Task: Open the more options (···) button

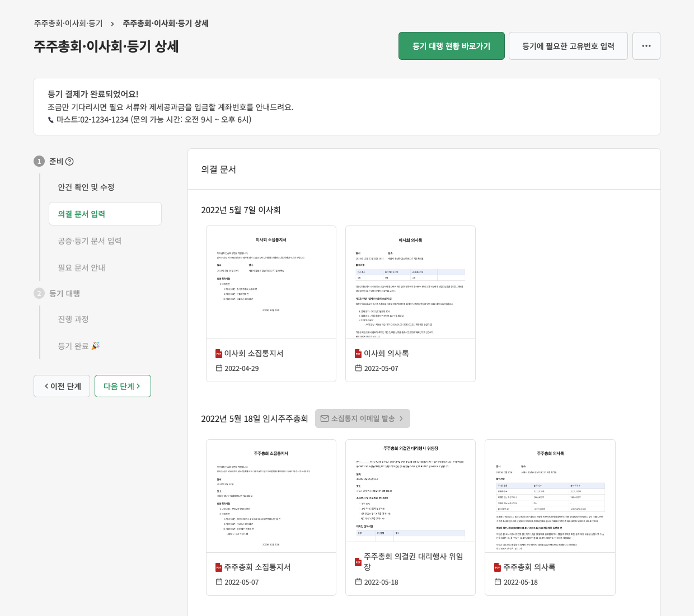Action: point(646,46)
